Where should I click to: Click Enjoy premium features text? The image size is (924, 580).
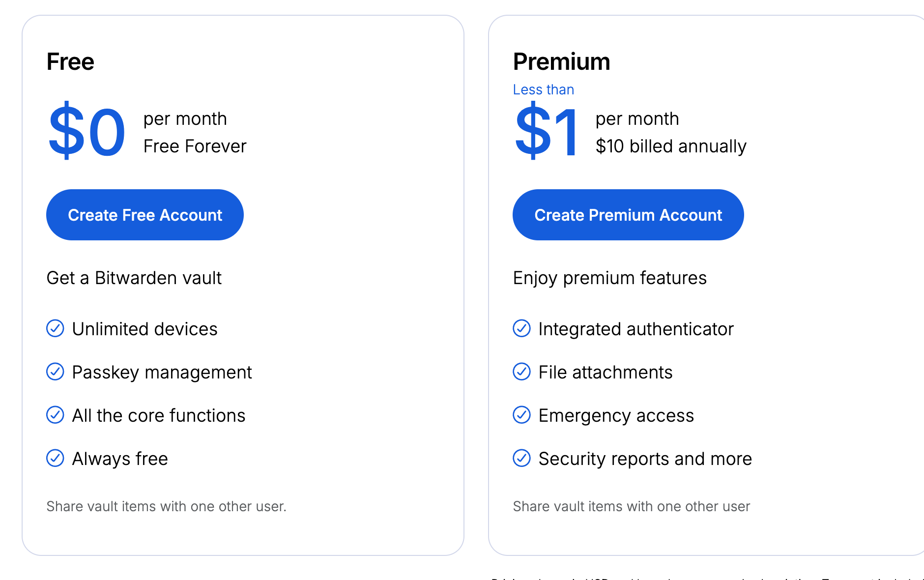click(x=609, y=278)
